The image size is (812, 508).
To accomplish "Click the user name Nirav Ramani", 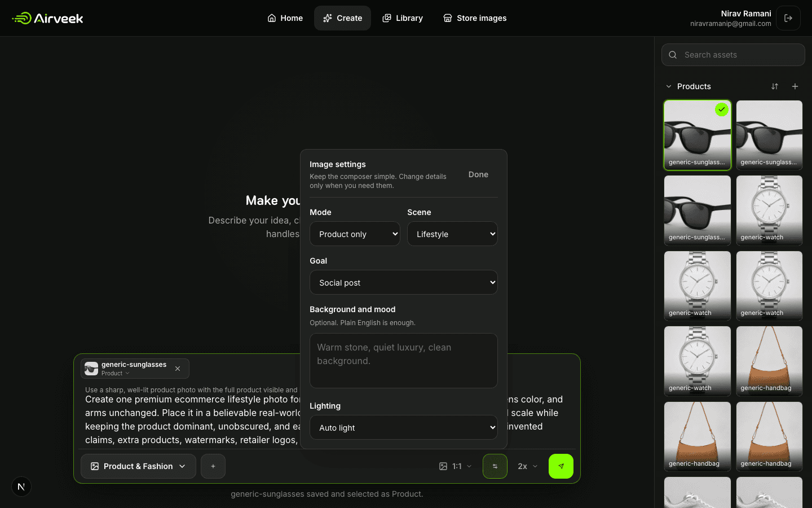I will 745,14.
